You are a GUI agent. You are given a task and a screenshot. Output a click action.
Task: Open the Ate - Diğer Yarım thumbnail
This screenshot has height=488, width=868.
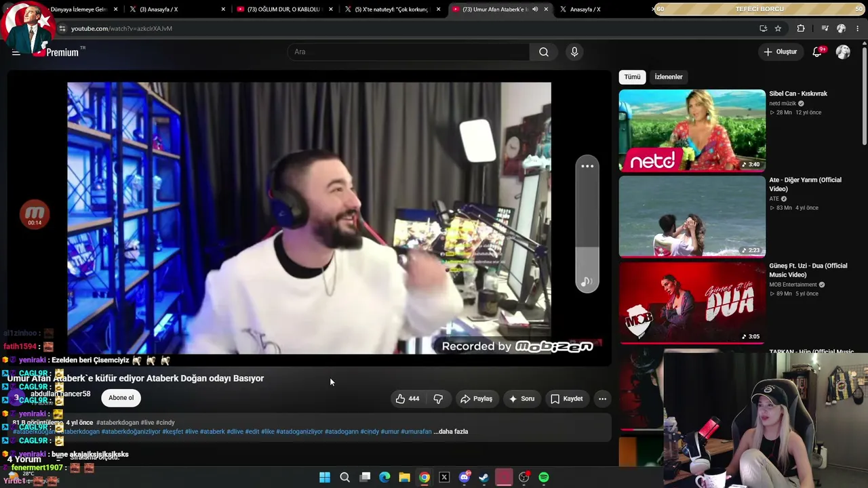[692, 217]
